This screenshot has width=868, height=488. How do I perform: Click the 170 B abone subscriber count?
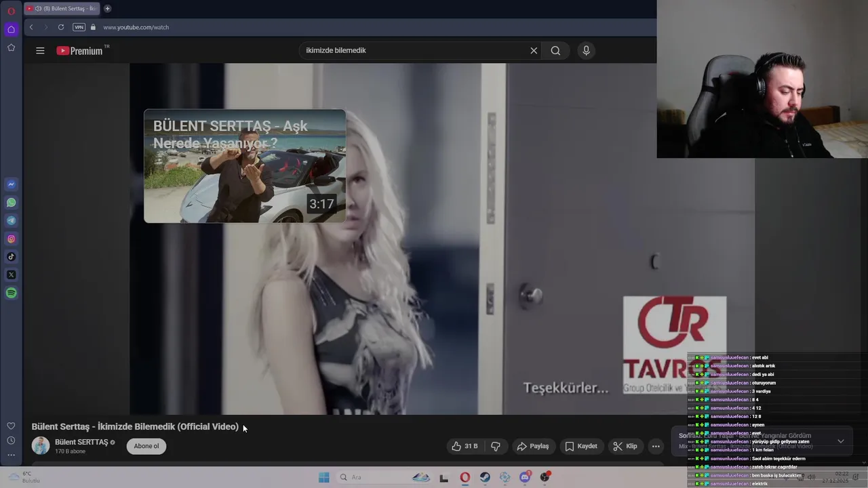pos(70,451)
